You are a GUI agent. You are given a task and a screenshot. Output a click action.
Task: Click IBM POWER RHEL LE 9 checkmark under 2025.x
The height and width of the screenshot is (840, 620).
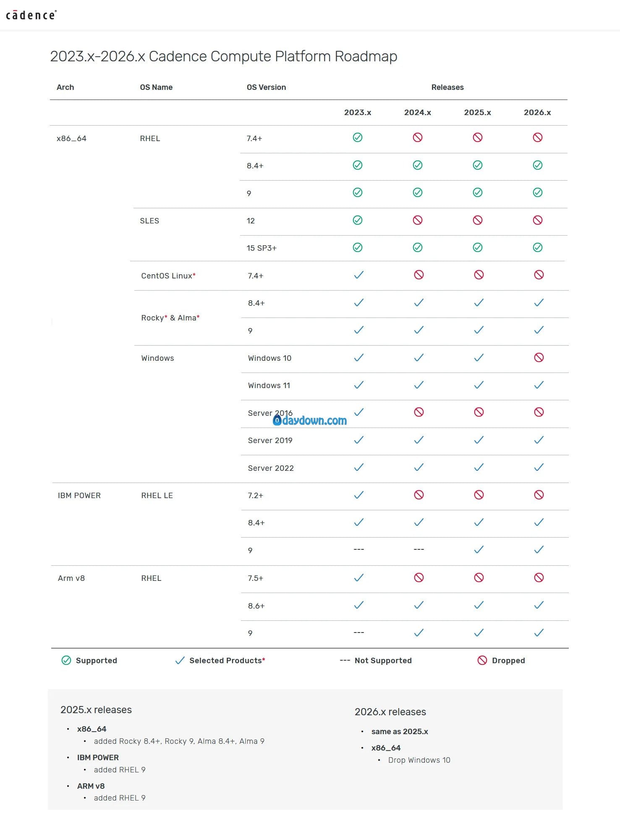[x=479, y=549]
